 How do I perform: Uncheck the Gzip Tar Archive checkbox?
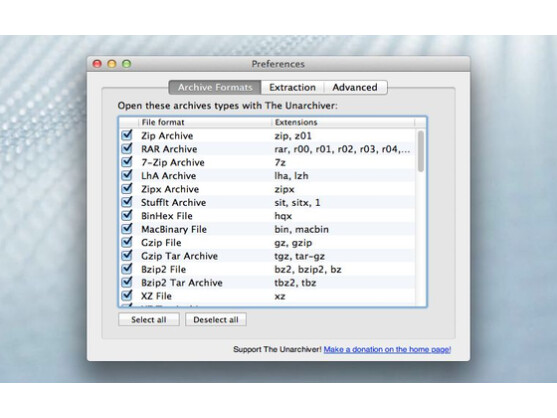pyautogui.click(x=127, y=256)
